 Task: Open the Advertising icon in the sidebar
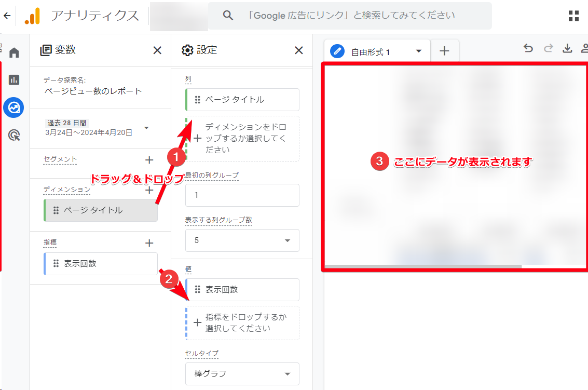pyautogui.click(x=14, y=135)
